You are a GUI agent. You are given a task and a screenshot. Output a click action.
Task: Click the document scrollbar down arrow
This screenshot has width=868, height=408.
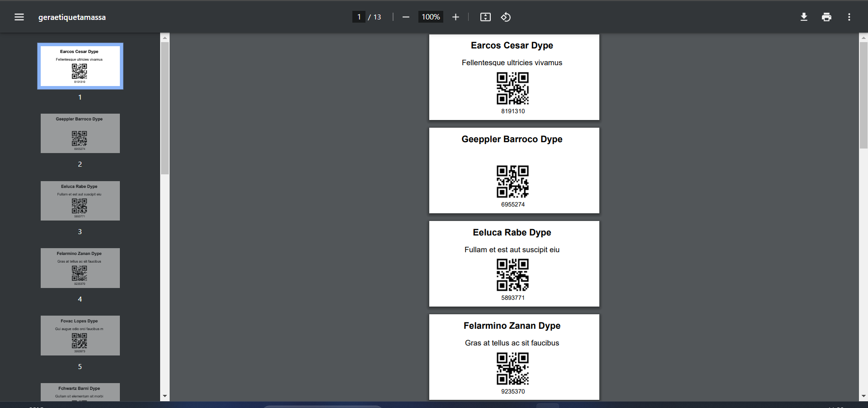(x=863, y=396)
